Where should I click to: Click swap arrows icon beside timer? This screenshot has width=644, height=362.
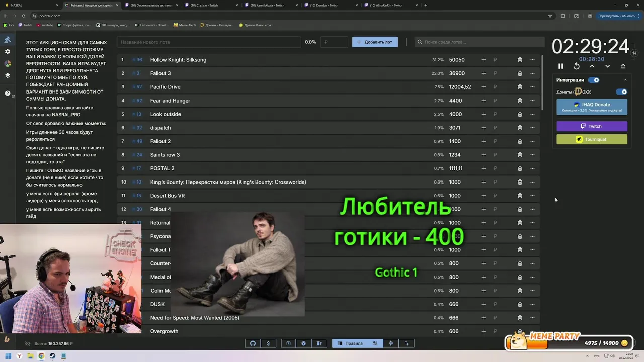pyautogui.click(x=634, y=53)
